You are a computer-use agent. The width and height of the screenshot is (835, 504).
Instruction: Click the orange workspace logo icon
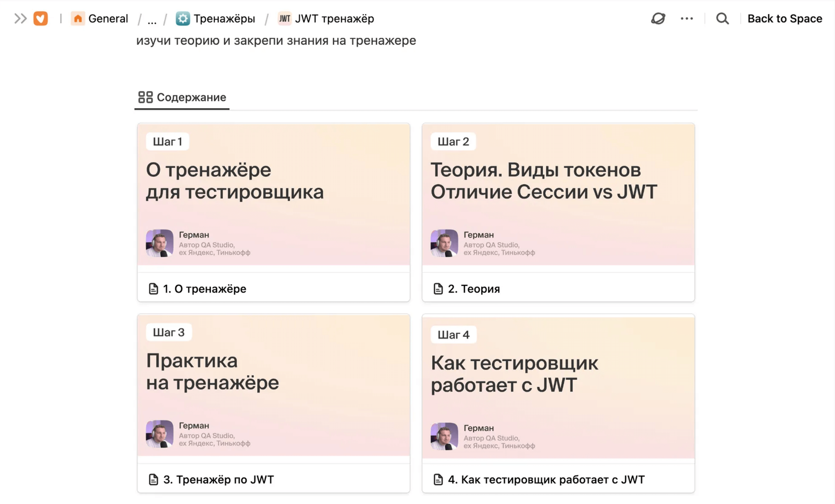point(40,18)
